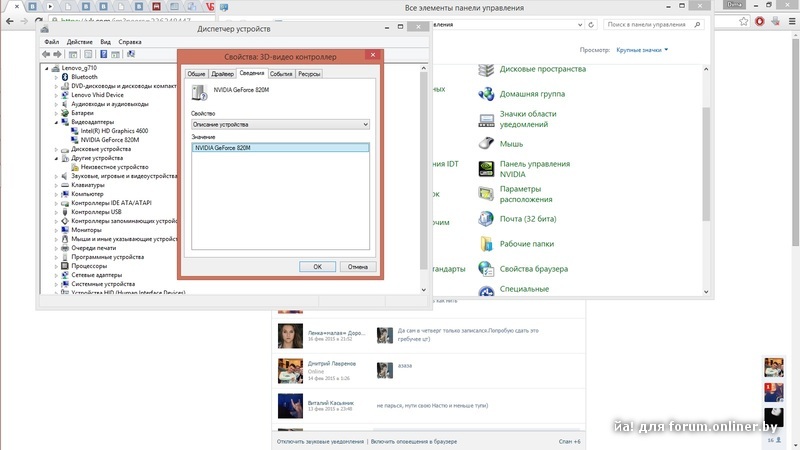
Task: Focus the Поиск в панели управления search field
Action: (x=648, y=24)
